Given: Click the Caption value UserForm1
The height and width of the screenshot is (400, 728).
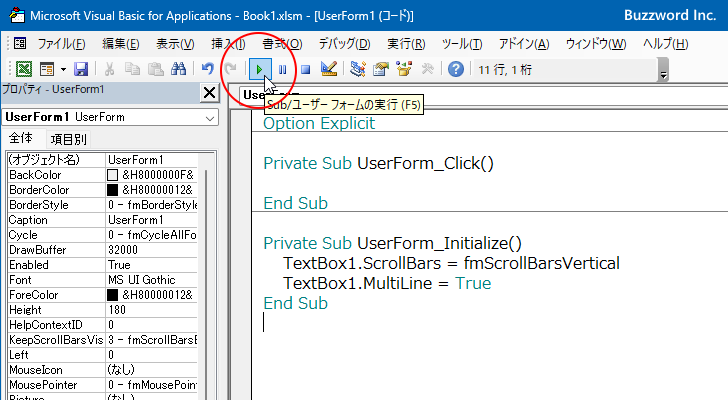Looking at the screenshot, I should [136, 220].
